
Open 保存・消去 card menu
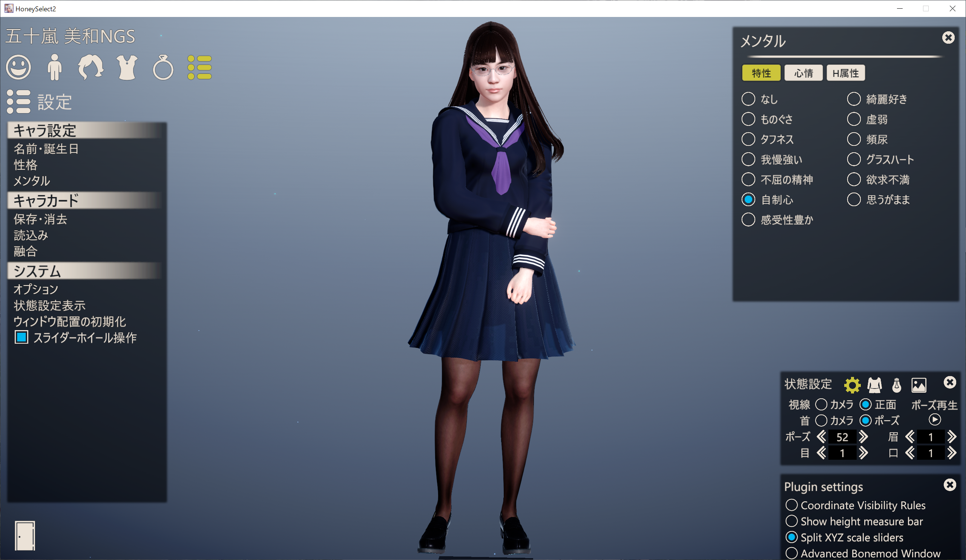coord(40,219)
